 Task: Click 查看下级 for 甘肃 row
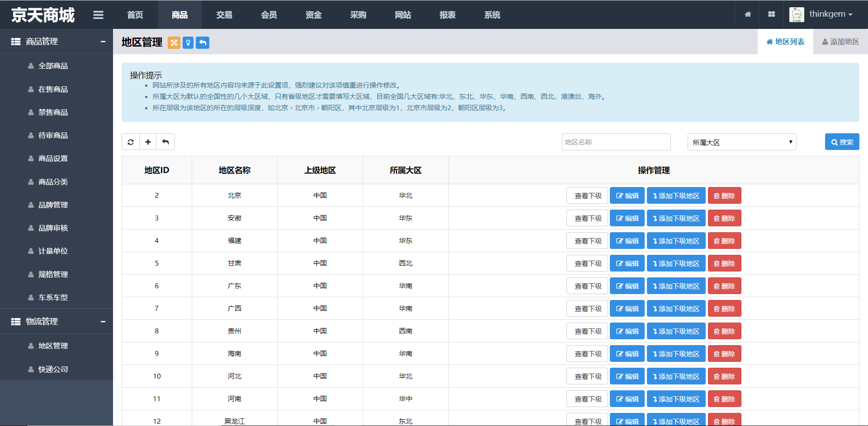point(587,263)
